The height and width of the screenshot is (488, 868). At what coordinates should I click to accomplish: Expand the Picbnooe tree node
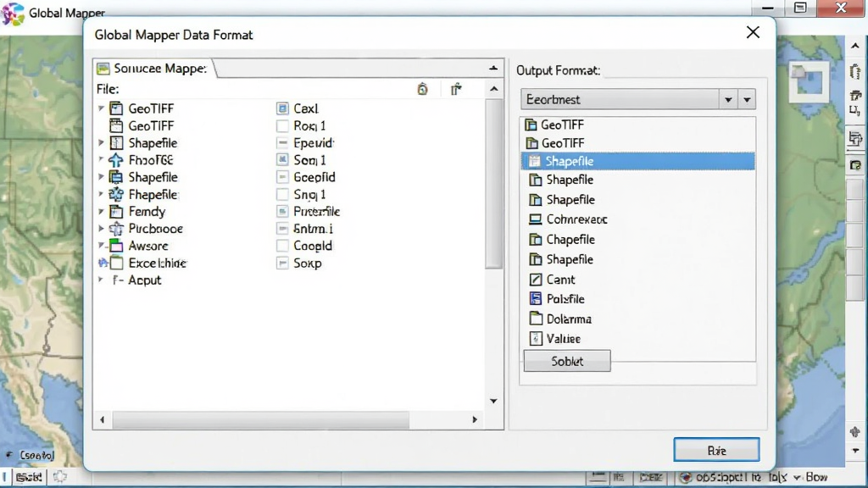click(101, 228)
